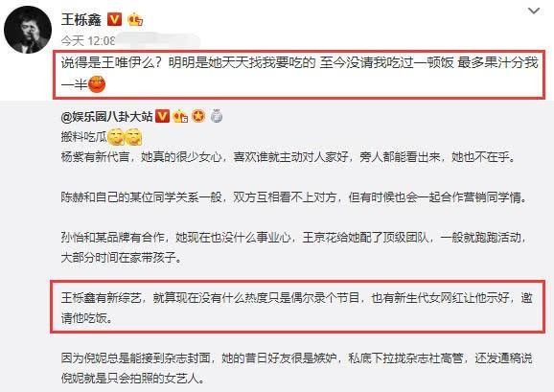Click the paragraph about 孙怡 brand cooperation
Screen dimensions: 554x392
pos(294,247)
